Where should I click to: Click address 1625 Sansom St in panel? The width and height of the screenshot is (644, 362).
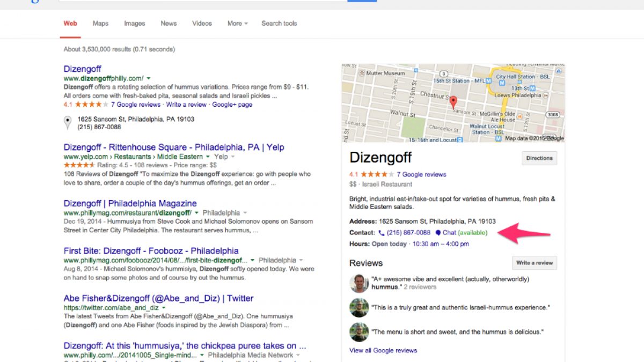pos(437,221)
